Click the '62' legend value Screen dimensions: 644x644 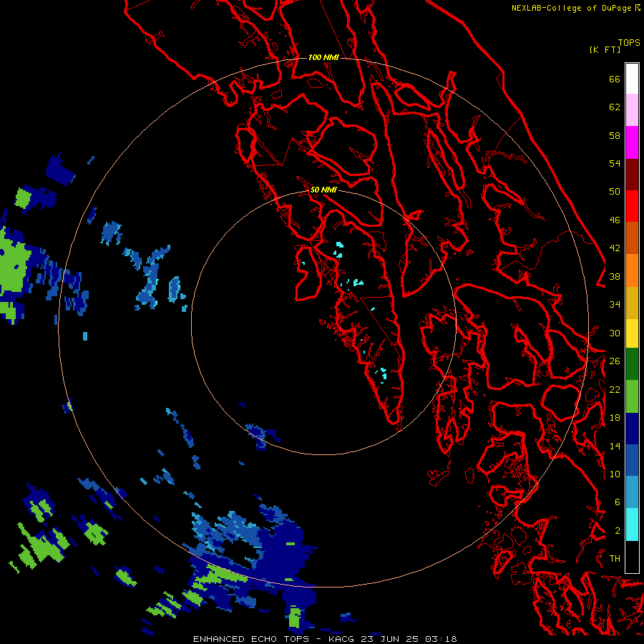615,107
